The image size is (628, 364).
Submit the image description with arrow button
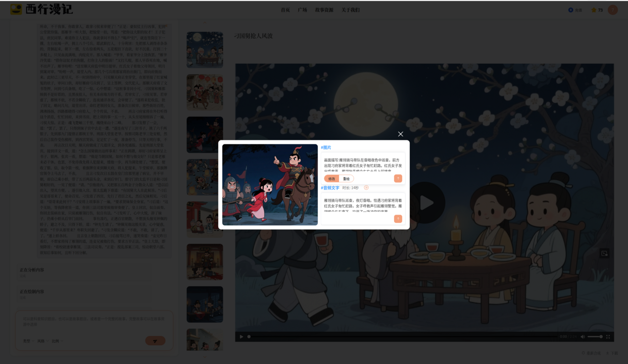398,178
